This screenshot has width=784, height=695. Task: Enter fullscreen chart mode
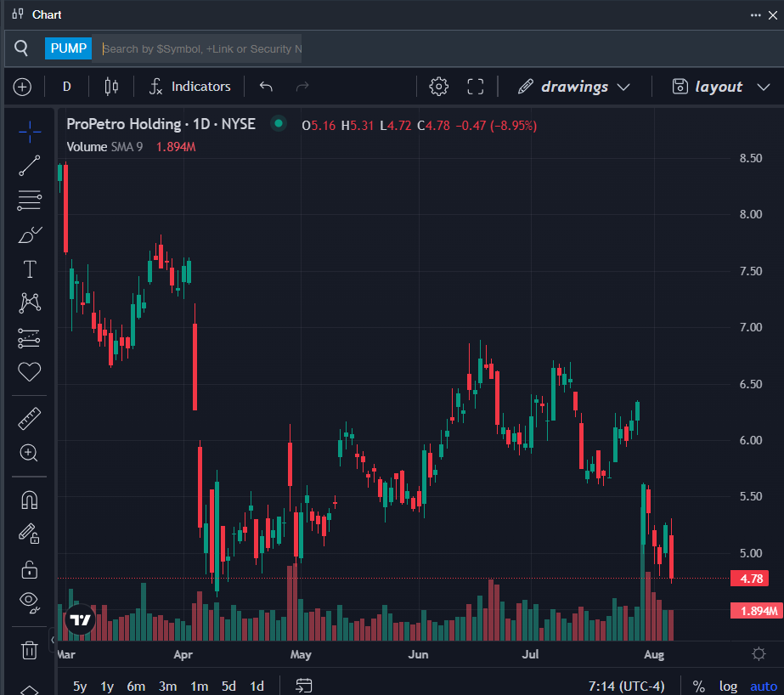(476, 87)
